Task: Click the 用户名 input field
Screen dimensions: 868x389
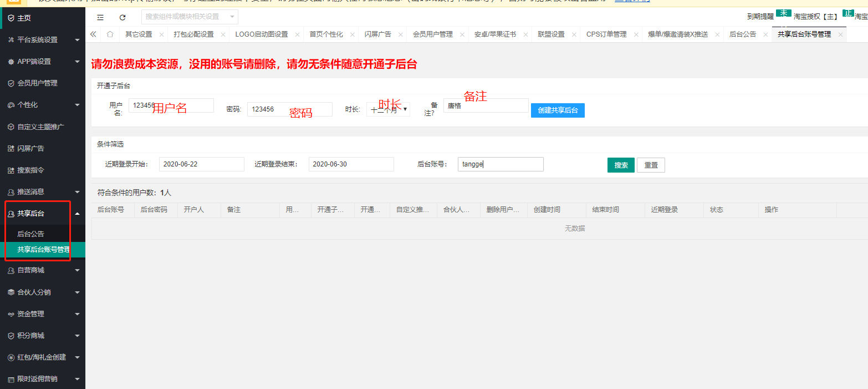Action: pyautogui.click(x=171, y=105)
